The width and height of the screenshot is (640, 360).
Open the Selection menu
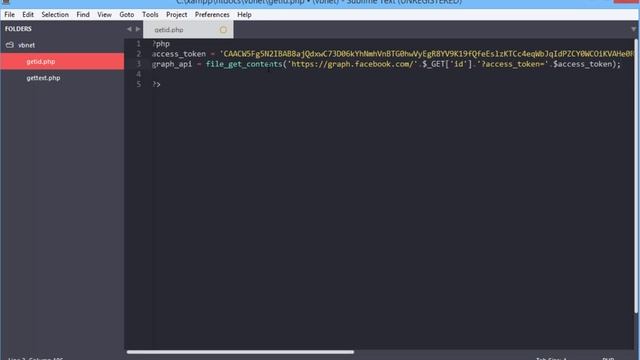point(55,15)
